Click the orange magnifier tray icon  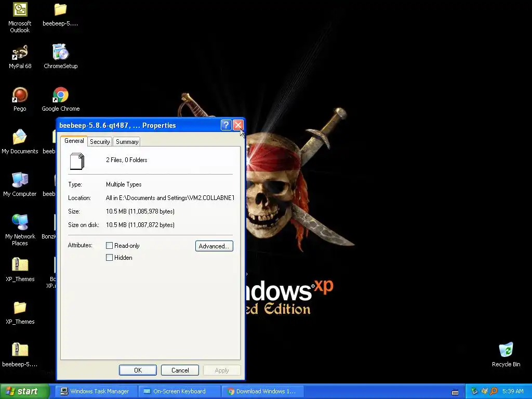(x=494, y=391)
